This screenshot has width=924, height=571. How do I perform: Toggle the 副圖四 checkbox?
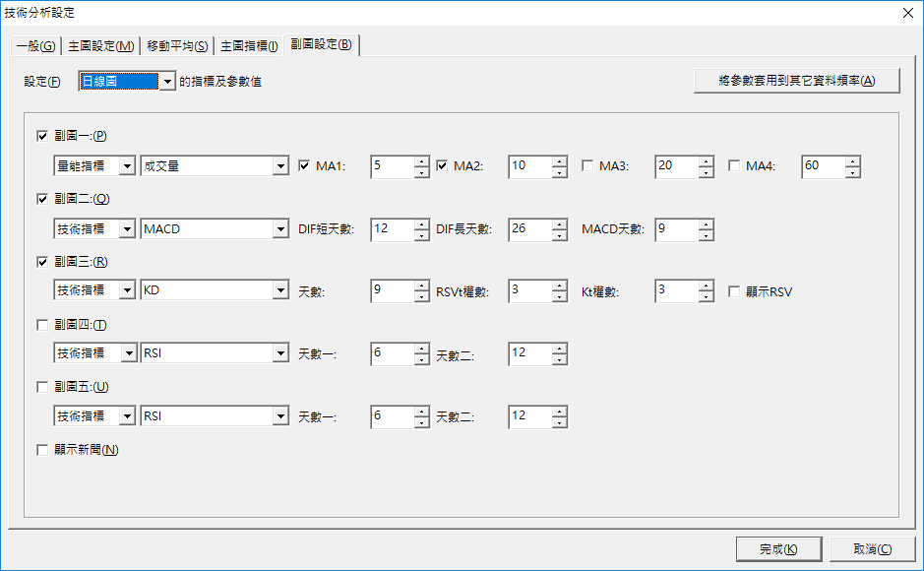click(42, 325)
